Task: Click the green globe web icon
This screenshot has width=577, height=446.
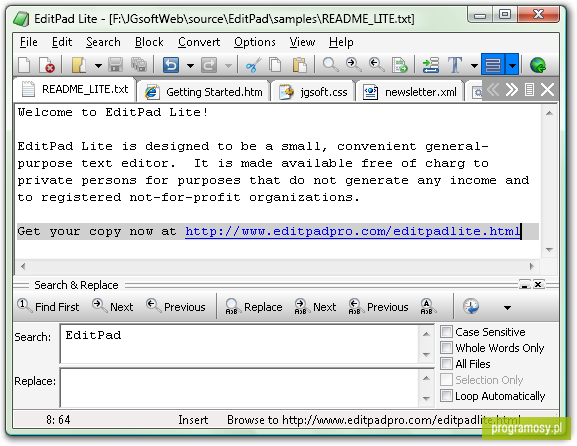Action: (x=538, y=66)
